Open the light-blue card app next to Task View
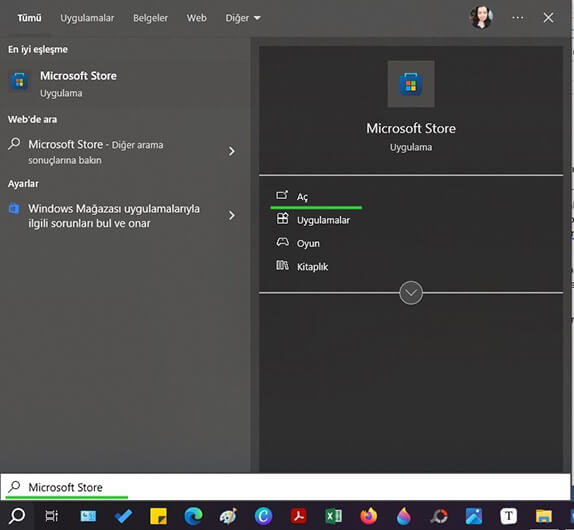Viewport: 574px width, 530px height. [x=88, y=516]
